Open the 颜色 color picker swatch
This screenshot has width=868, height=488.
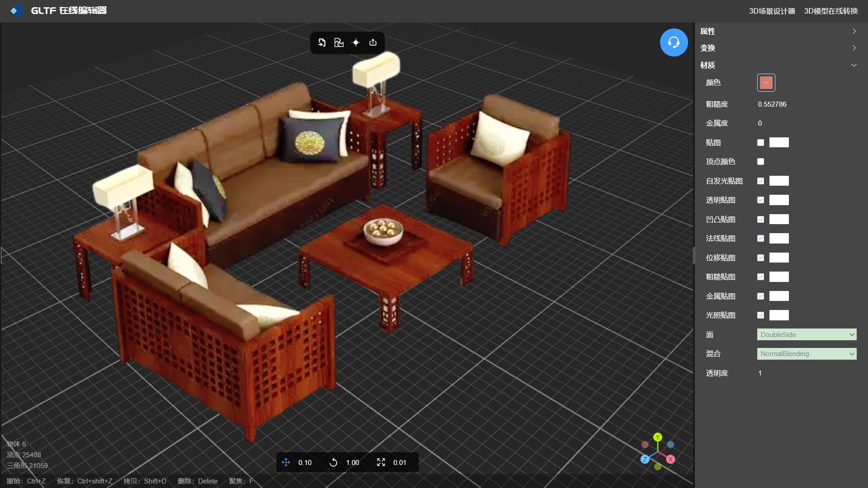pyautogui.click(x=766, y=83)
